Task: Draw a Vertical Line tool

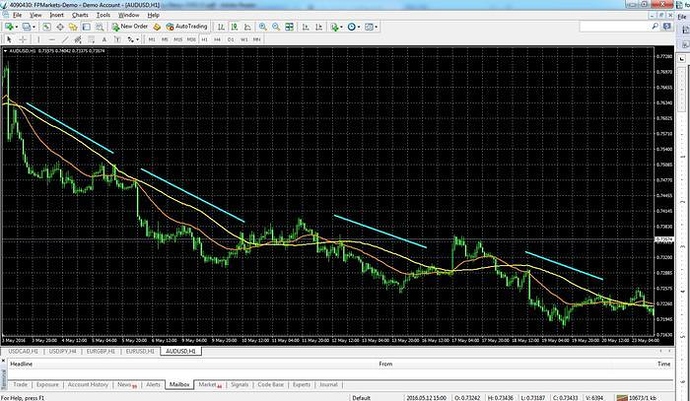Action: [39, 40]
